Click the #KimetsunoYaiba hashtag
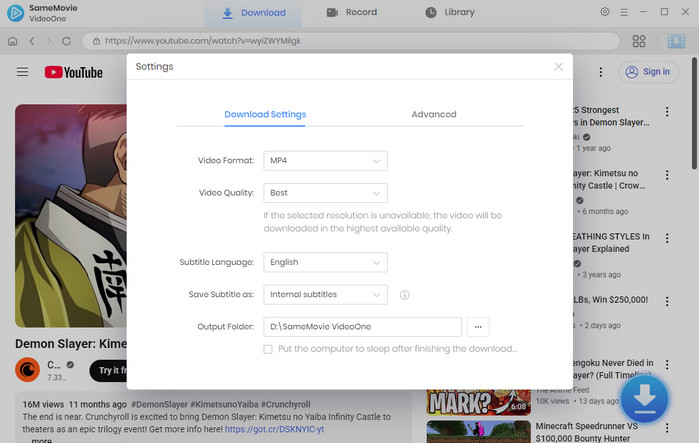The height and width of the screenshot is (443, 699). pos(224,404)
